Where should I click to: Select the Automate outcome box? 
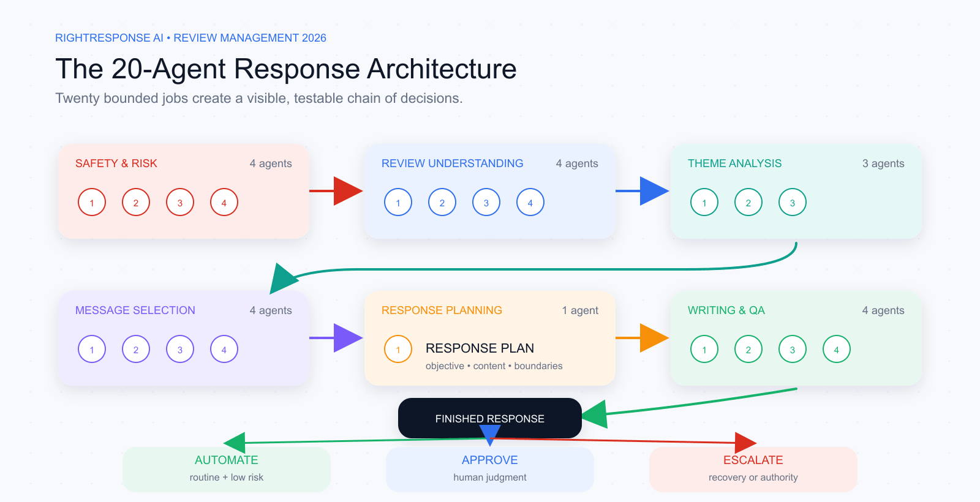(227, 469)
